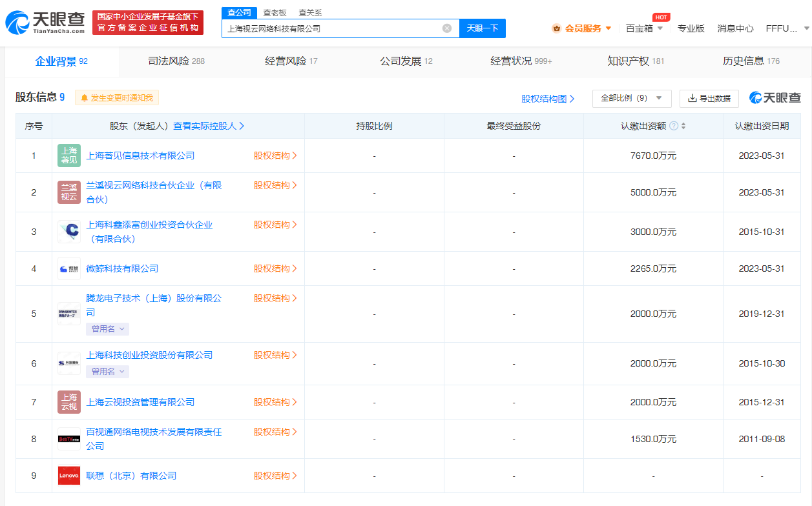Viewport: 812px width, 506px height.
Task: Click the 微鲸科技 company logo icon
Action: point(69,268)
